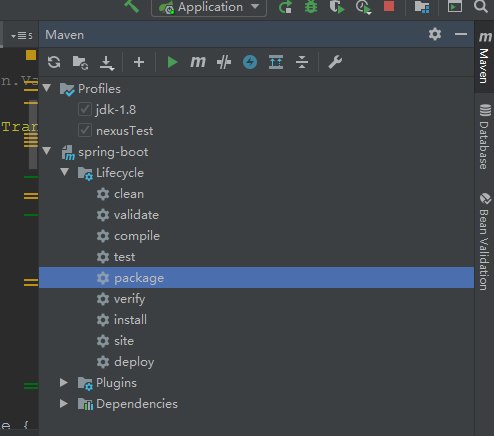The height and width of the screenshot is (436, 494).
Task: Start debugging with the bug icon
Action: [311, 7]
